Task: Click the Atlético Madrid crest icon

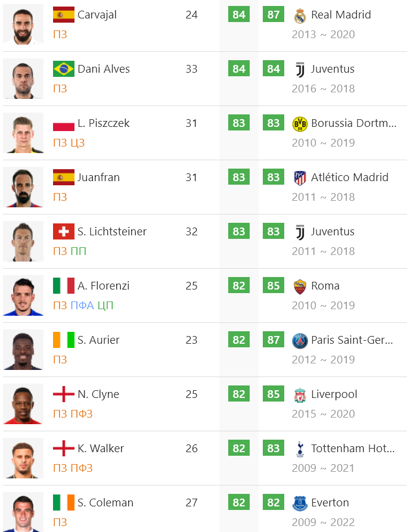Action: 300,178
